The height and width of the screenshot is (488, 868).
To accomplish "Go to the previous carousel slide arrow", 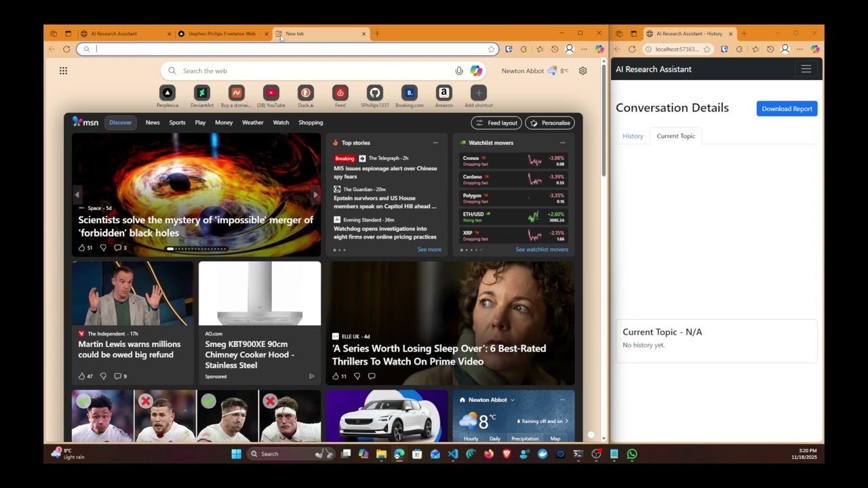I will point(77,195).
